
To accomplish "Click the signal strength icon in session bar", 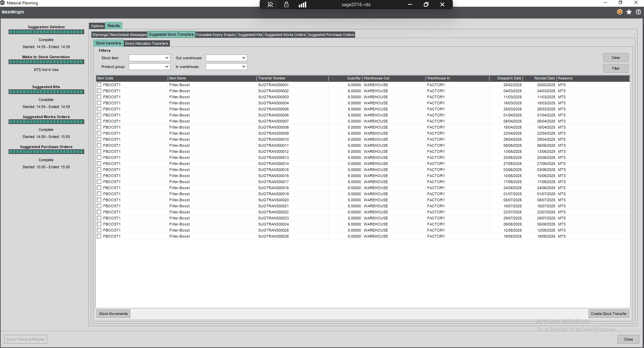I will tap(303, 4).
